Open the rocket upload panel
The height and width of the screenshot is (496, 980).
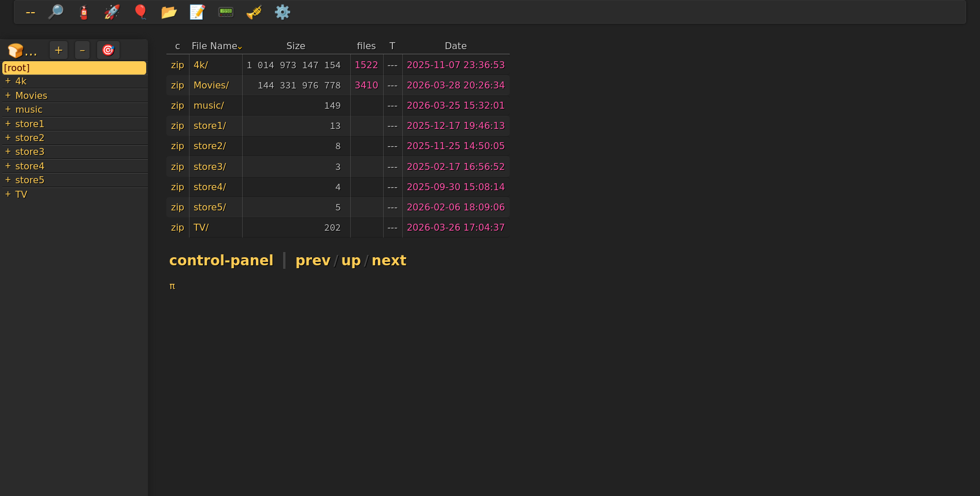[112, 12]
